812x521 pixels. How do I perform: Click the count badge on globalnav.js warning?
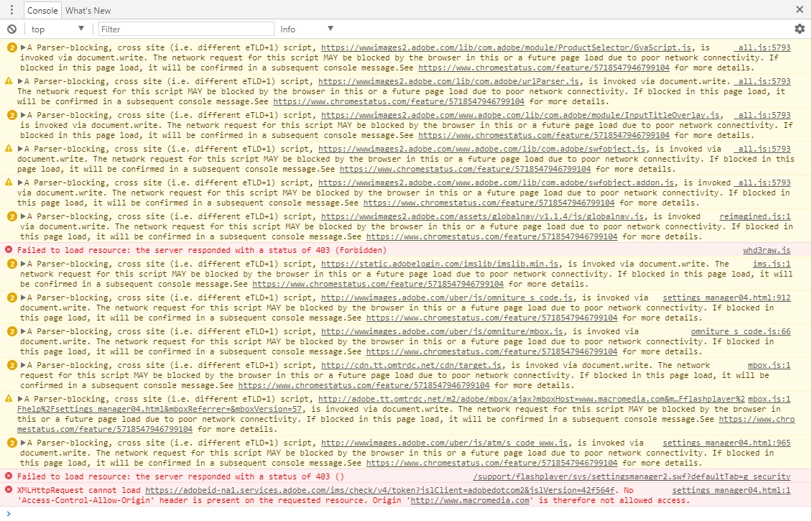click(x=12, y=216)
